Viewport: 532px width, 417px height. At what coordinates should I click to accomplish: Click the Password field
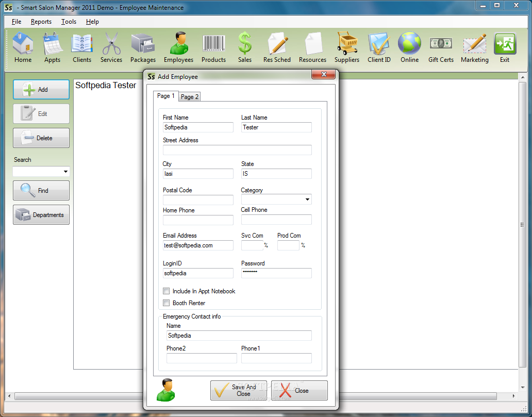coord(276,273)
